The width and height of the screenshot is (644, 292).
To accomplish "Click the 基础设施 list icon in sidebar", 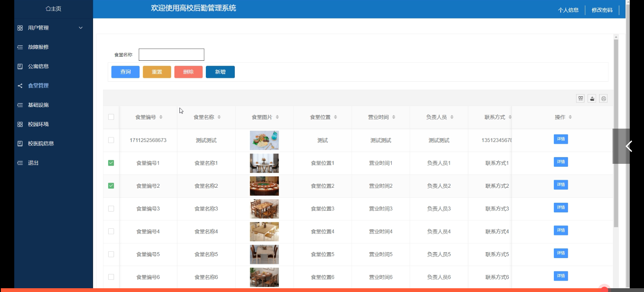I will pos(20,105).
